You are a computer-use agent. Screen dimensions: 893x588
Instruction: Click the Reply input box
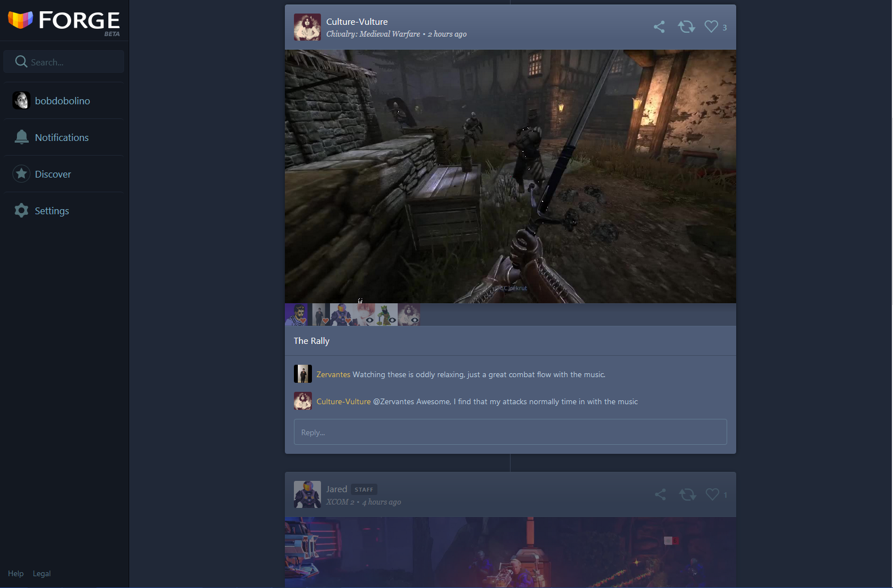tap(510, 432)
